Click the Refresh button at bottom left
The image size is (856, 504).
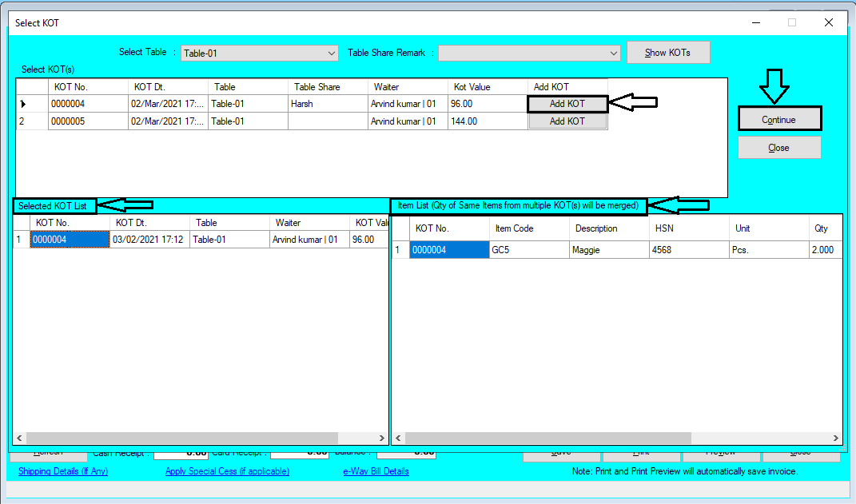pos(46,452)
